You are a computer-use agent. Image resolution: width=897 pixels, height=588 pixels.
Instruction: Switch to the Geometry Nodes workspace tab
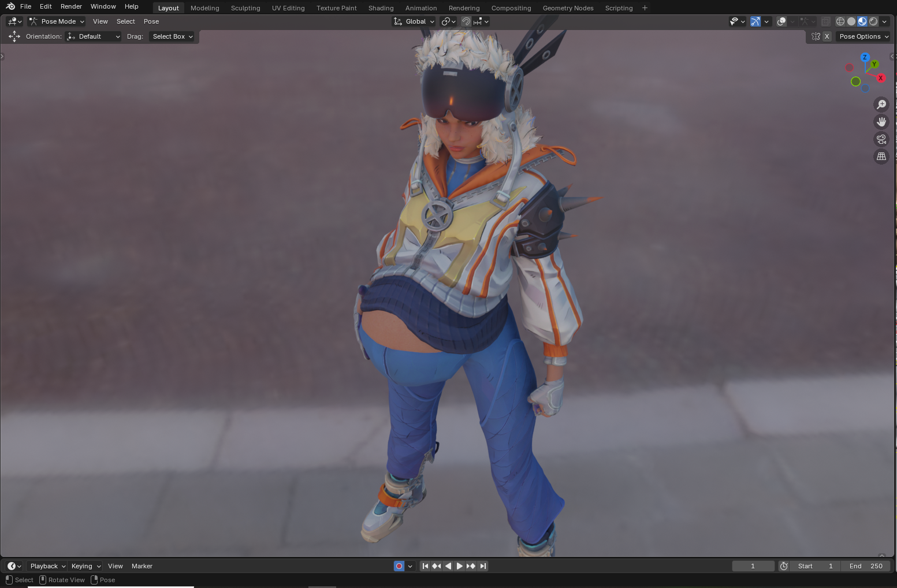tap(568, 8)
